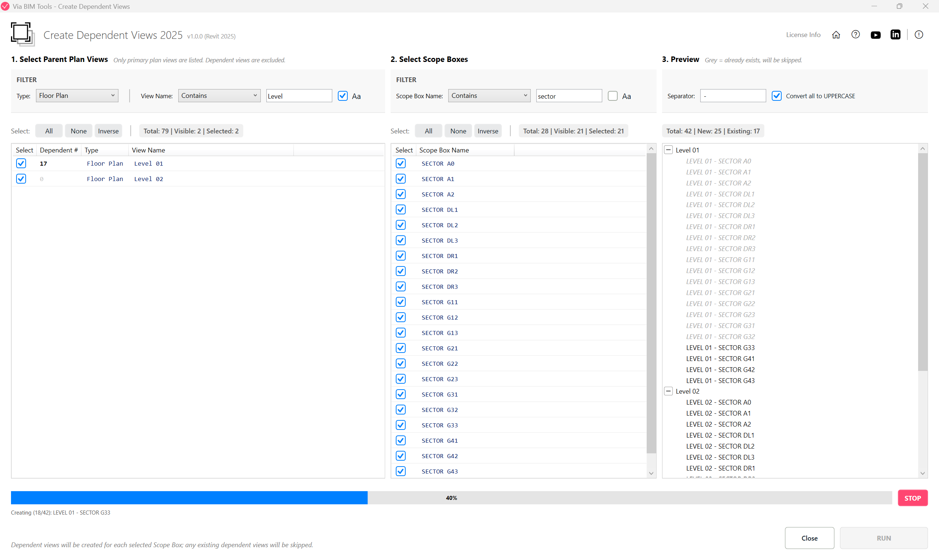Invert parent plan views selection
Viewport: 939px width, 560px height.
click(x=108, y=131)
